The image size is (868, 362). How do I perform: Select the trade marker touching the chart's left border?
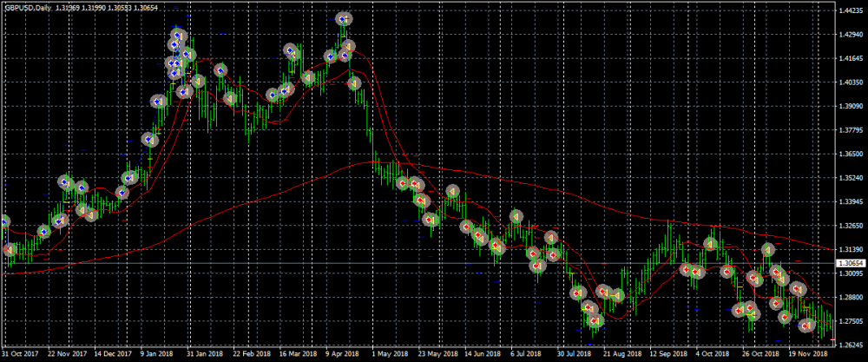[3, 222]
